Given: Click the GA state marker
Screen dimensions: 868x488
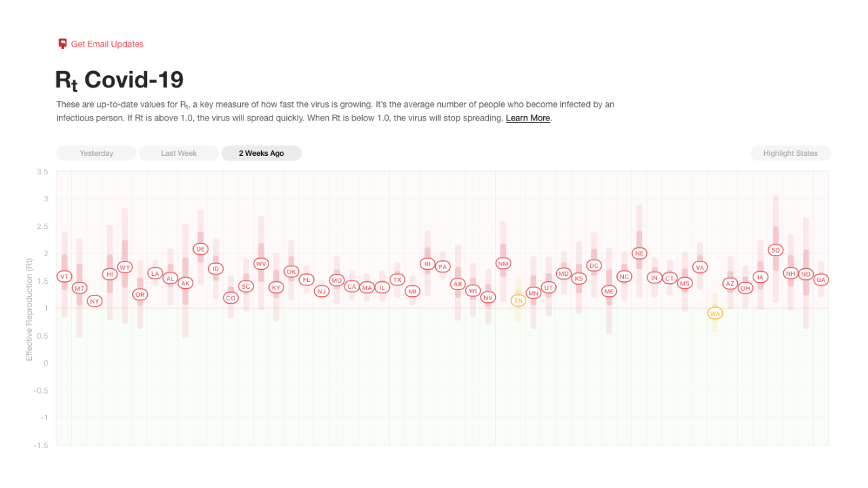Looking at the screenshot, I should [821, 279].
